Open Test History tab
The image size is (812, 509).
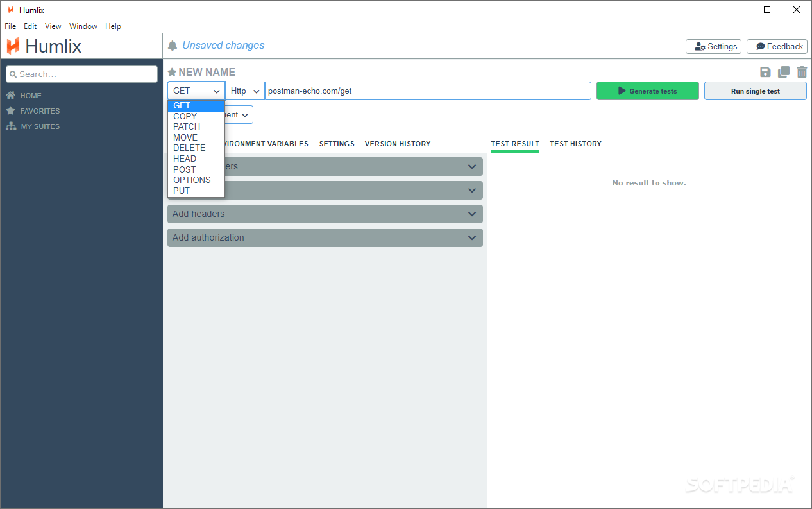tap(575, 144)
